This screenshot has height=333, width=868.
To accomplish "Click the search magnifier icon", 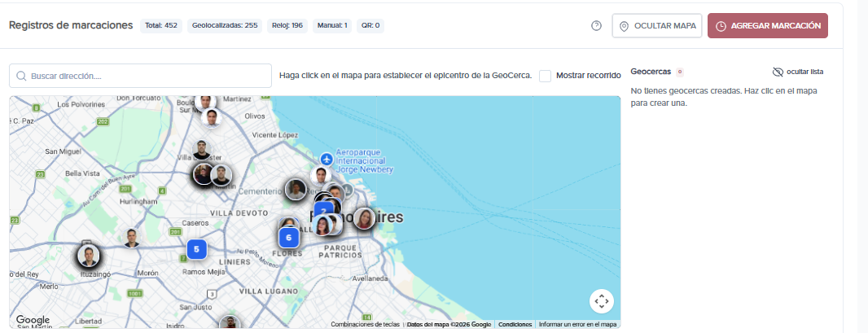I will coord(22,76).
